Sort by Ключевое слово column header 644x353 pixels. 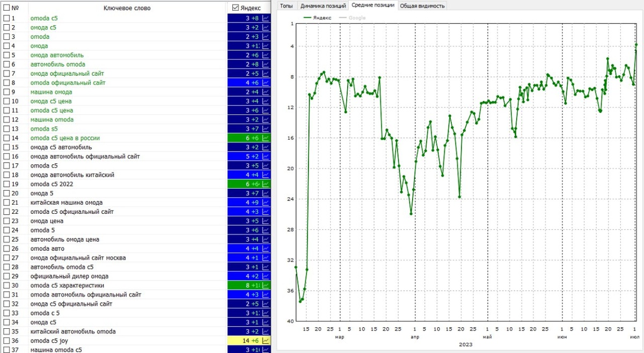pos(127,8)
